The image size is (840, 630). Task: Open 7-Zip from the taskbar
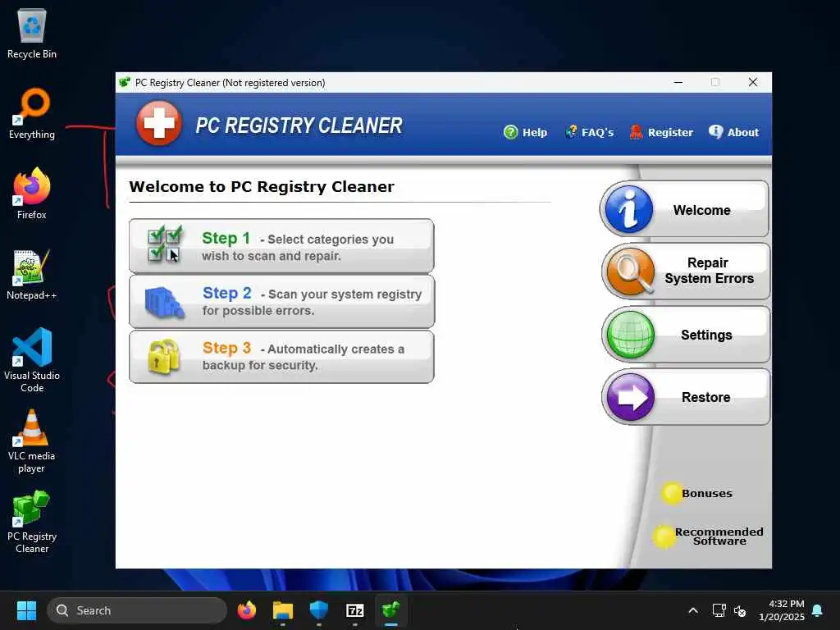coord(355,610)
